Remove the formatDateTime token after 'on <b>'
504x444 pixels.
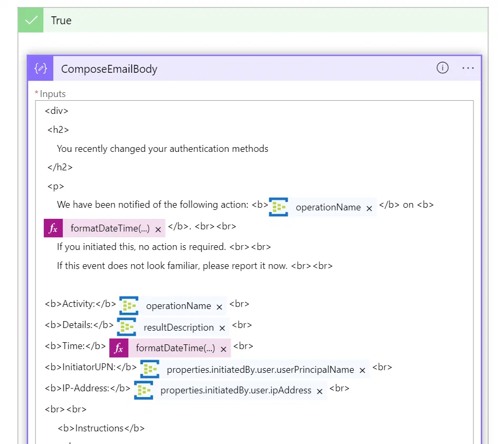click(x=158, y=230)
